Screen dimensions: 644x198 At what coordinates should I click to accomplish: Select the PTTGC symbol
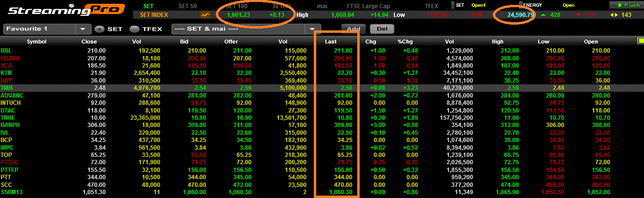pos(10,163)
